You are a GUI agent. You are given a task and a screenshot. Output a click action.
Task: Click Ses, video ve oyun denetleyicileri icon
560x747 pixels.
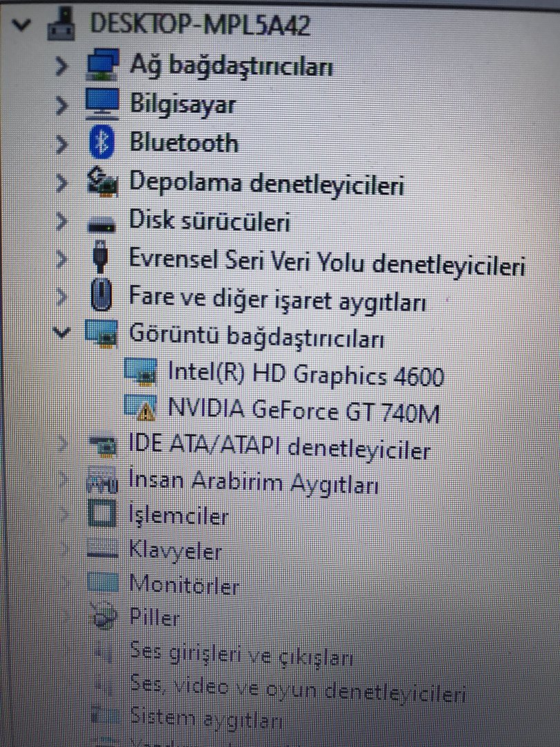[x=103, y=686]
